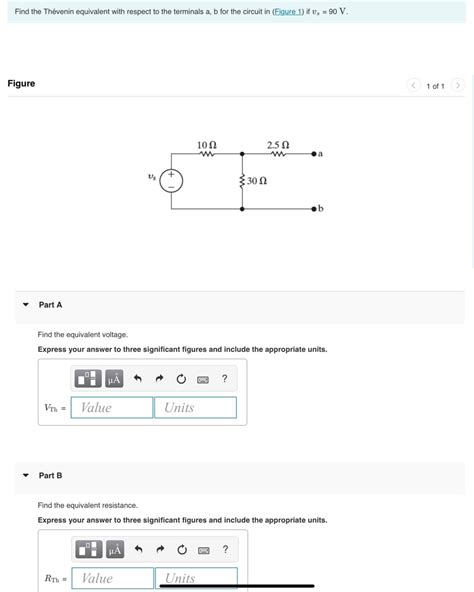Open help question mark in Part A
This screenshot has height=592, width=474.
tap(225, 378)
